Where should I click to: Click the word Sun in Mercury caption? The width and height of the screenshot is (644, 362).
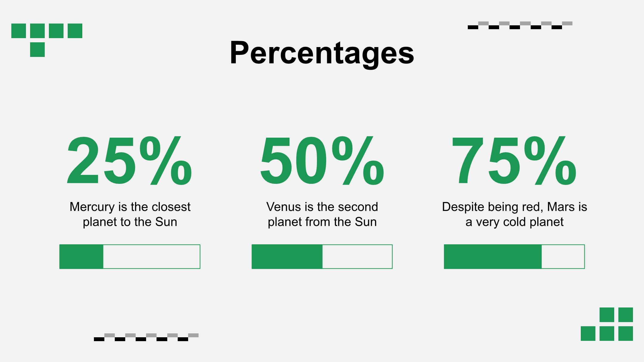click(166, 222)
